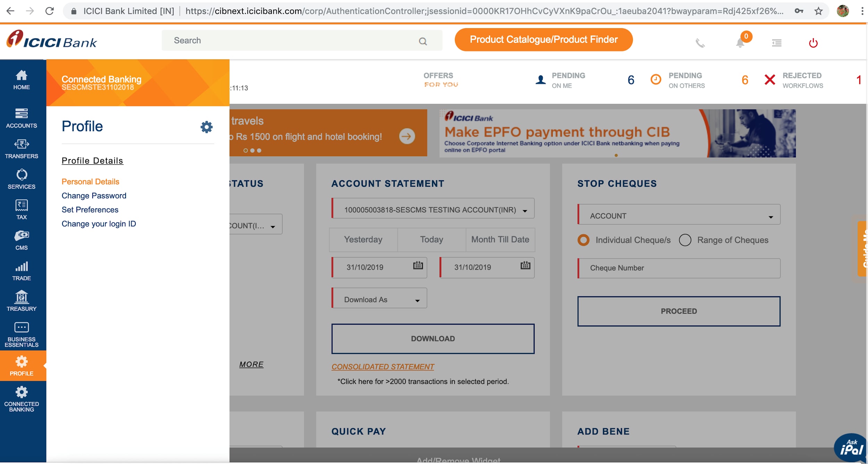Click the DOWNLOAD statement button
868x464 pixels.
[433, 339]
